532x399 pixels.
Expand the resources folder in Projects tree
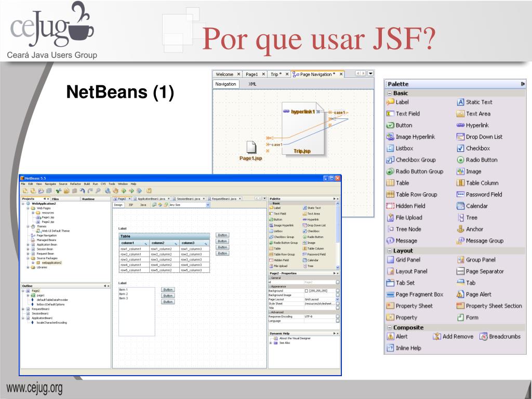pyautogui.click(x=33, y=212)
